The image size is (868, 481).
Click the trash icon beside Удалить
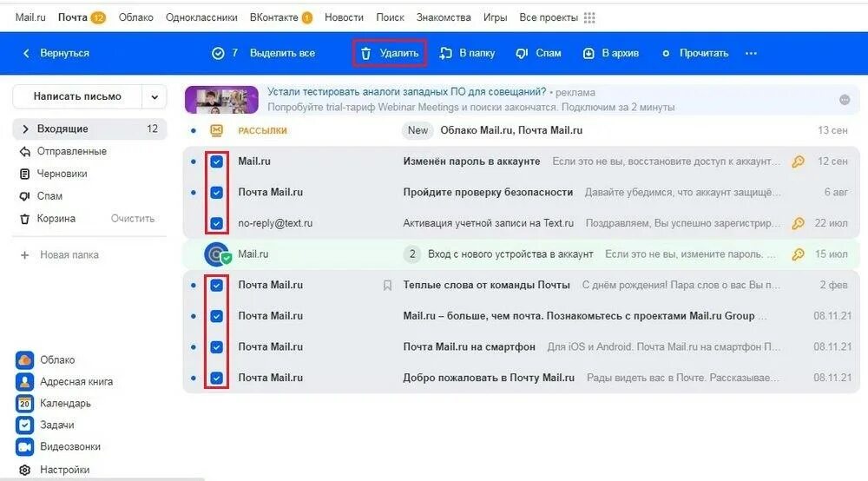coord(366,54)
